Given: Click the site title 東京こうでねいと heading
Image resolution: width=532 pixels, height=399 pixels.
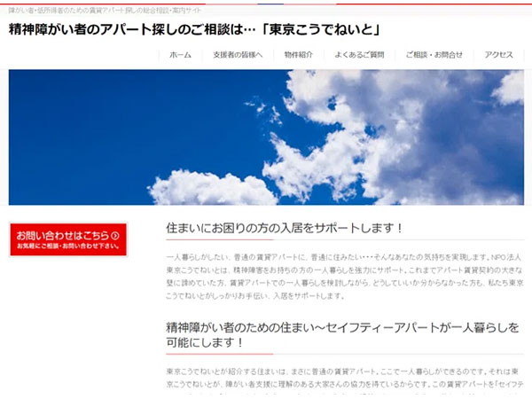Looking at the screenshot, I should tap(195, 29).
